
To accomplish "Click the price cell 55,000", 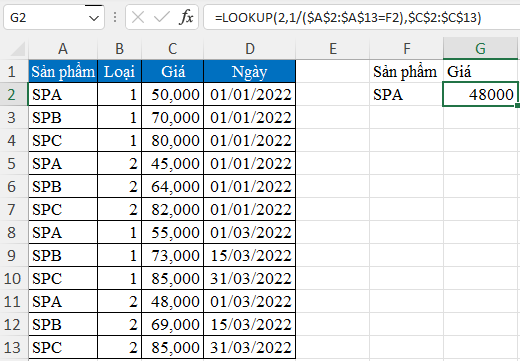I will [172, 232].
